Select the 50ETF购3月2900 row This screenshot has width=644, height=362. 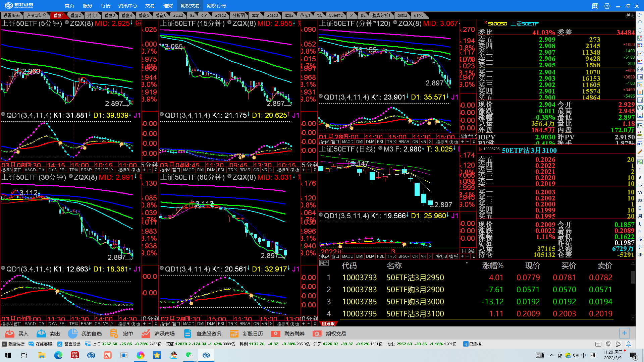point(415,290)
